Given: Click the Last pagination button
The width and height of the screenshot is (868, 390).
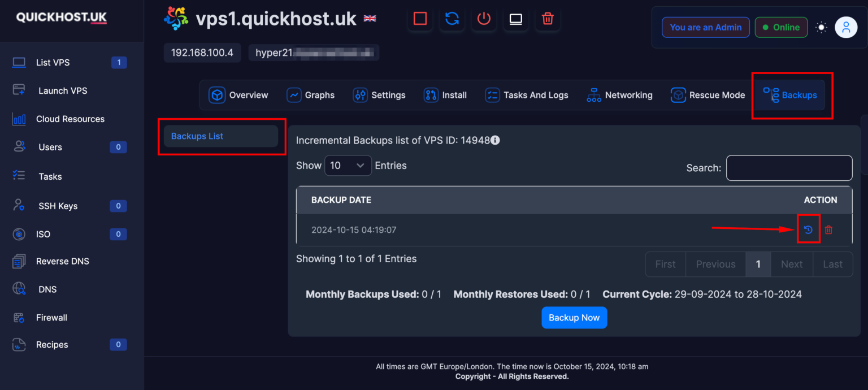Looking at the screenshot, I should [x=833, y=264].
